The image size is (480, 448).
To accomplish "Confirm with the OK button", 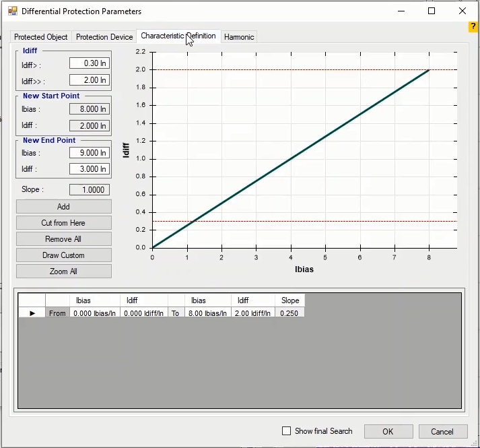I will click(x=388, y=431).
